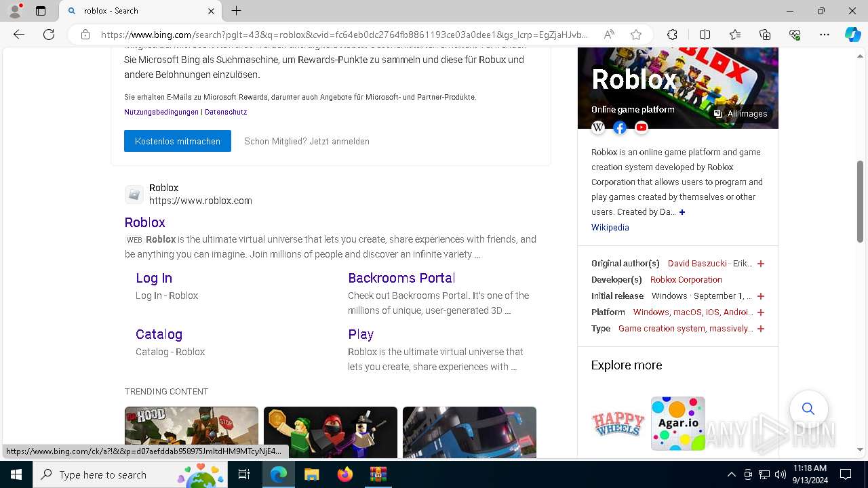Open the profile avatar menu

(x=14, y=11)
